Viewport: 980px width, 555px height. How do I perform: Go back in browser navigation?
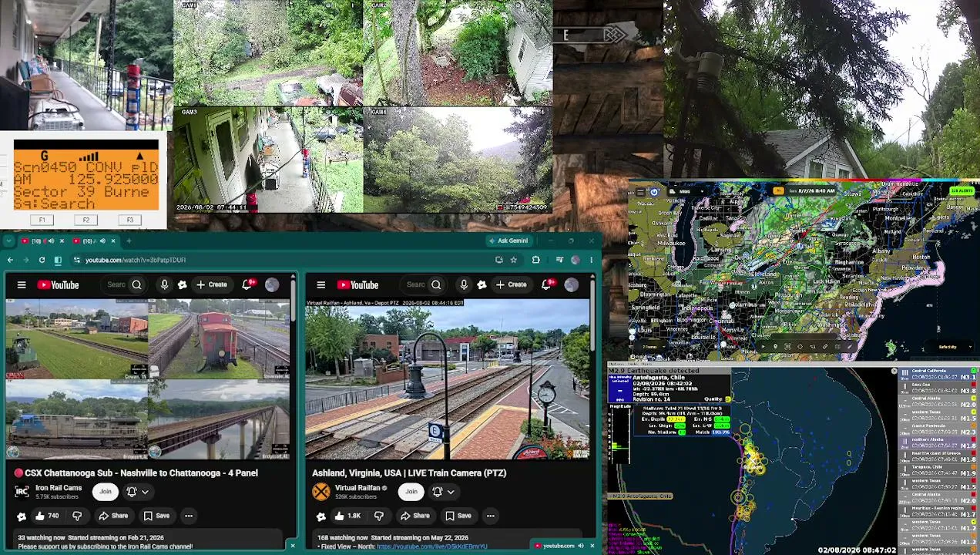10,260
